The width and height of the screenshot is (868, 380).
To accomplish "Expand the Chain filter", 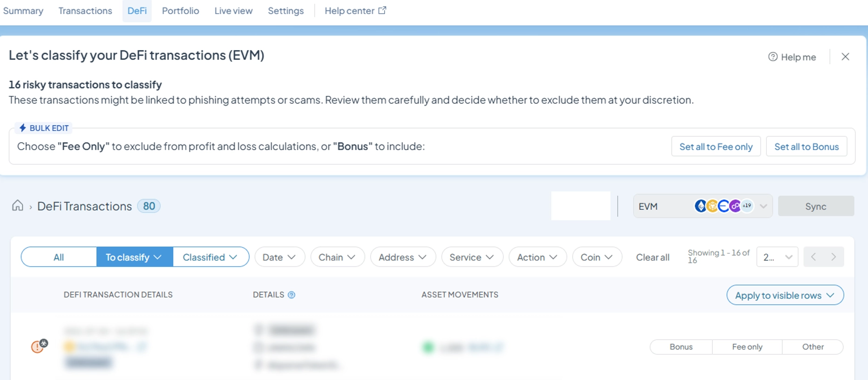I will click(337, 257).
